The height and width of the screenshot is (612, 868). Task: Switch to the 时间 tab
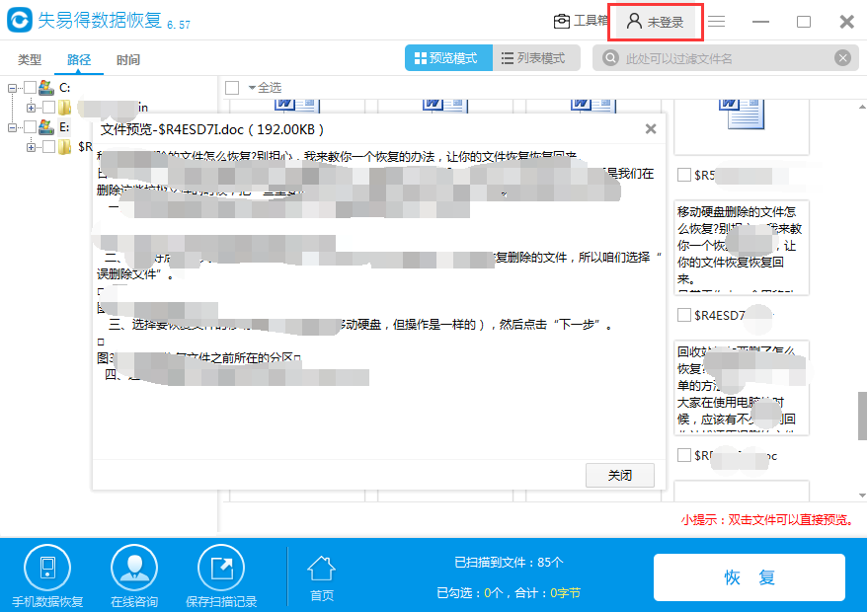pos(127,58)
